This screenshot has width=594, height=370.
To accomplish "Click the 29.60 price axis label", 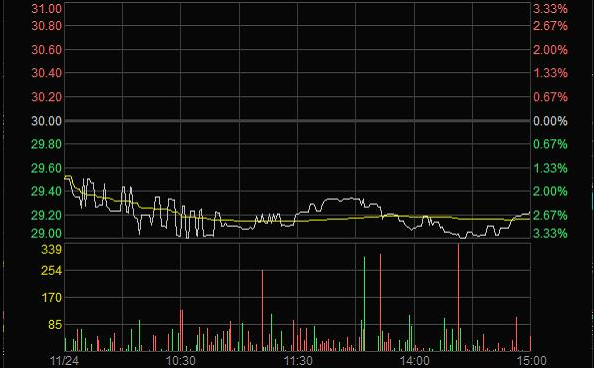I will coord(46,168).
